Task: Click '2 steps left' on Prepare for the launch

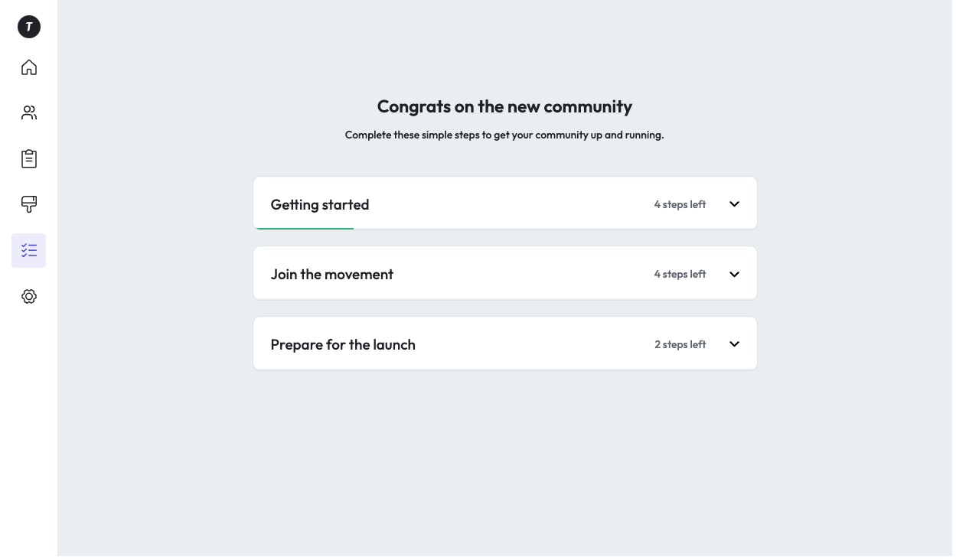Action: point(680,344)
